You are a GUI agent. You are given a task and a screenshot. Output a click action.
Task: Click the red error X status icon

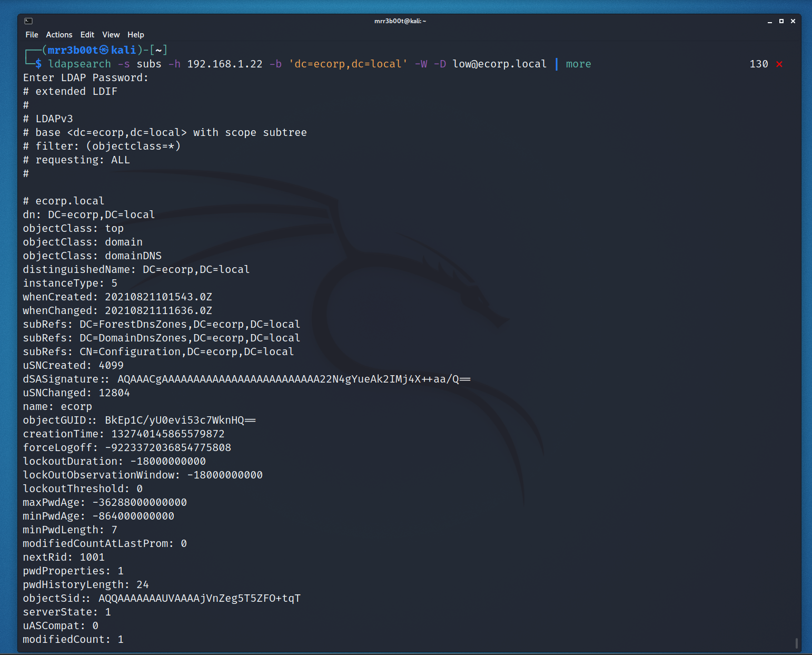coord(779,64)
